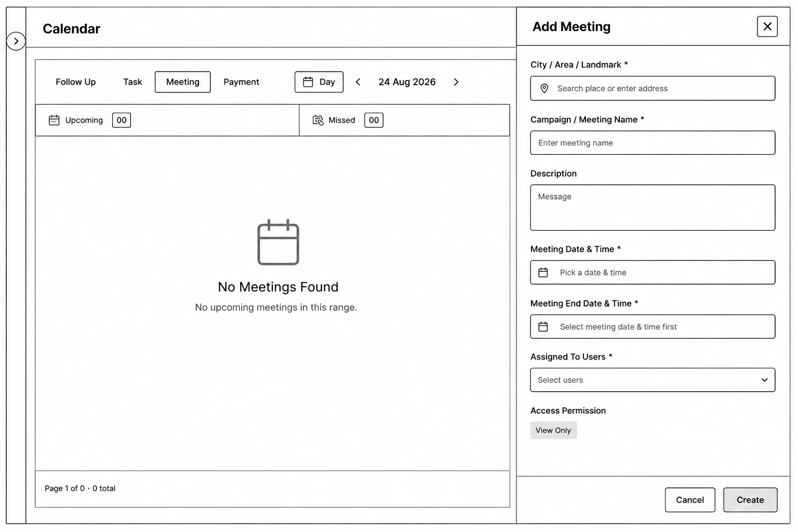Go to next day with right chevron
Image resolution: width=798 pixels, height=532 pixels.
tap(456, 82)
